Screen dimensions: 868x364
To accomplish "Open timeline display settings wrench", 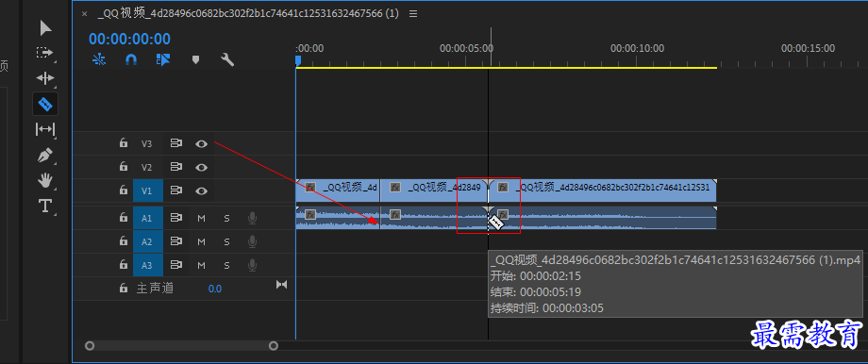I will coord(227,59).
